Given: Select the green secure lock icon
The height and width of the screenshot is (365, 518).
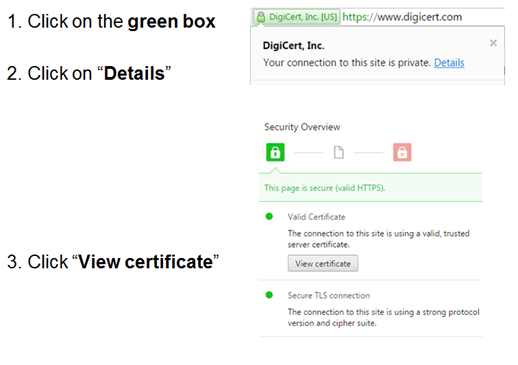Looking at the screenshot, I should click(x=275, y=152).
